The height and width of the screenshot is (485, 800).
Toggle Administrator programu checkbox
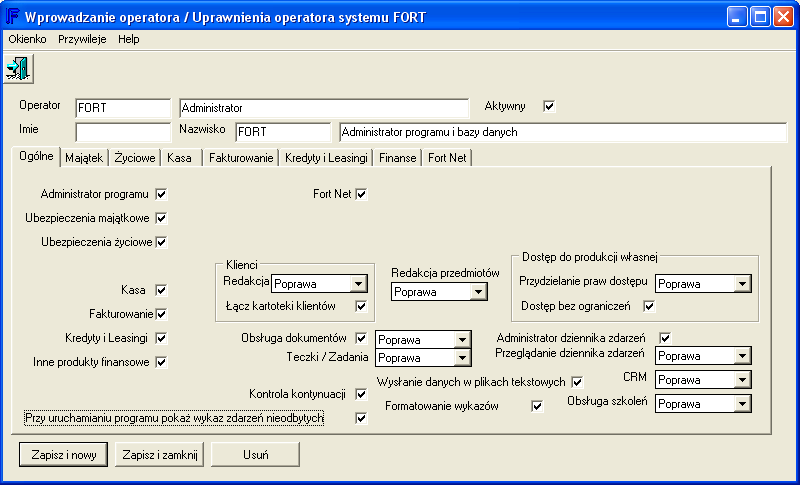(161, 194)
